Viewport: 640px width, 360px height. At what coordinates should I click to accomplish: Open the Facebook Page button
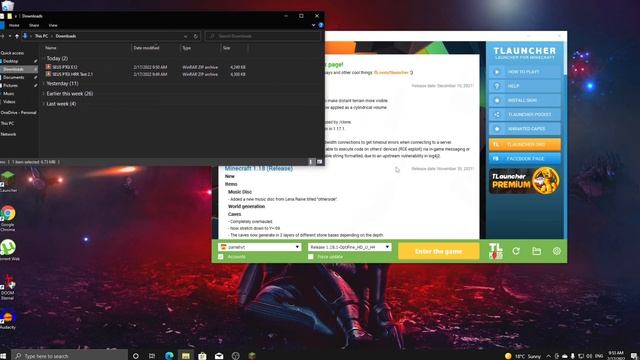coord(525,158)
